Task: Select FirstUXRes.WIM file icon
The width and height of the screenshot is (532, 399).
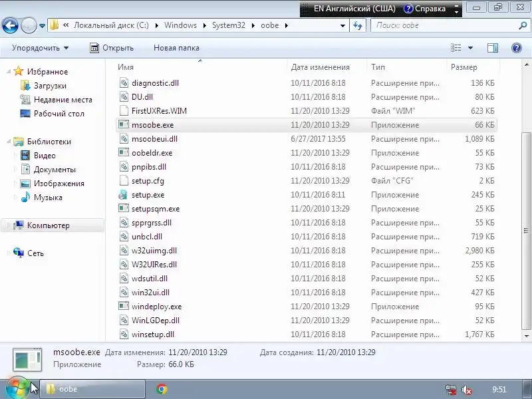Action: [x=124, y=110]
